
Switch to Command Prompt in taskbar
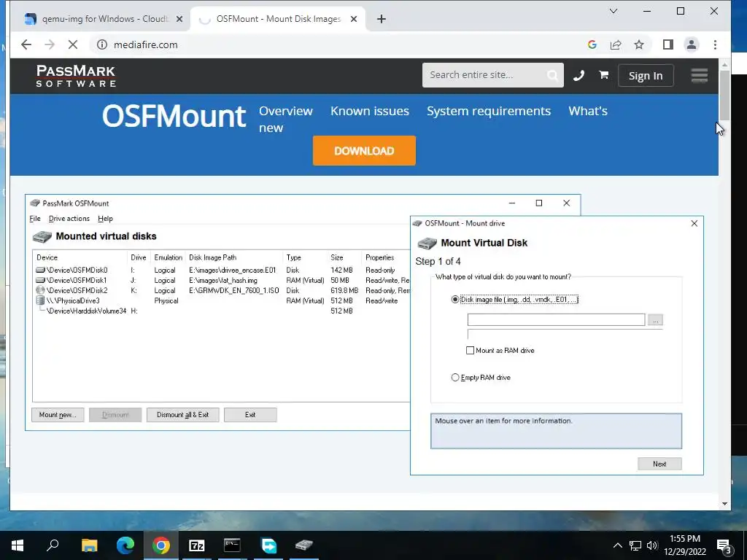[233, 545]
